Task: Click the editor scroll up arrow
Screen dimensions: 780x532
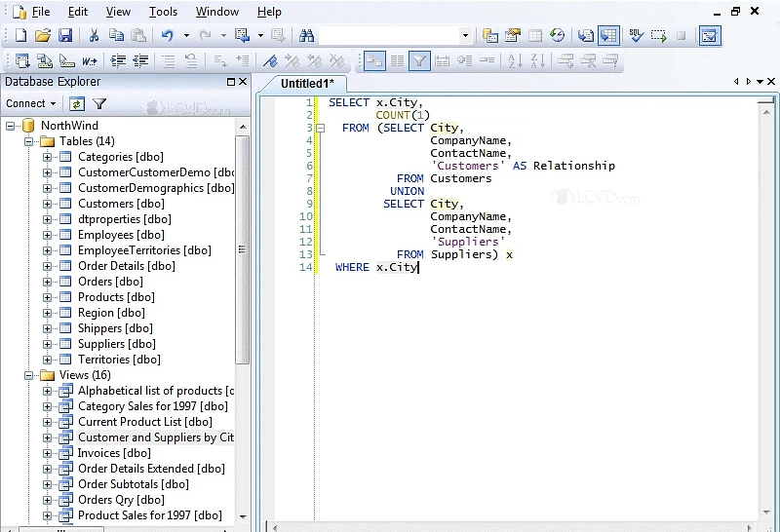Action: [x=766, y=113]
